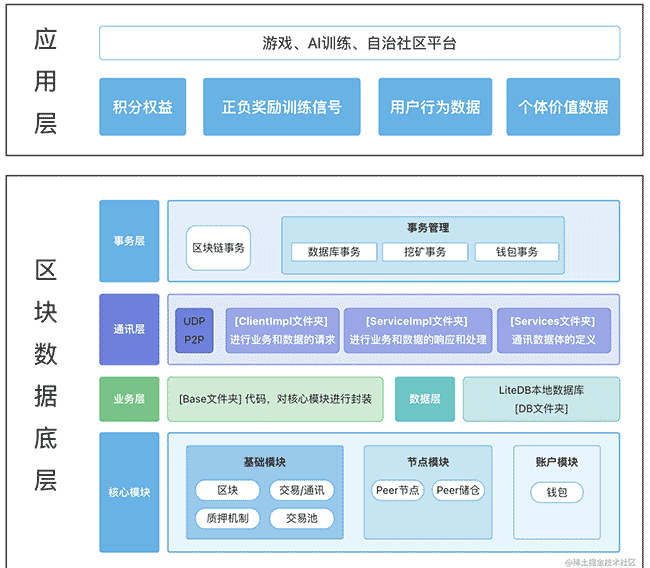Select the 通讯层 layer label
Screen dimensions: 650x568
pyautogui.click(x=129, y=329)
